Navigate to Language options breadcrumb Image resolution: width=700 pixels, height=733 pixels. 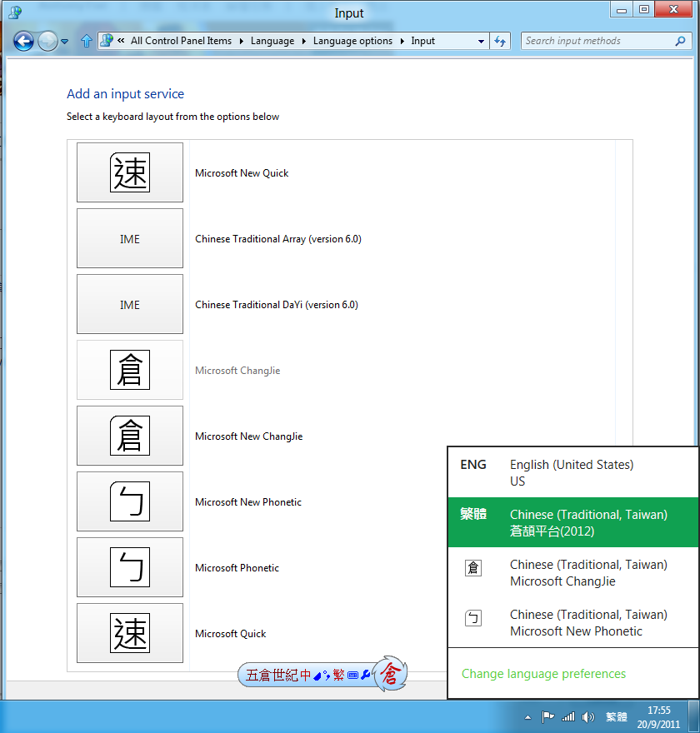pyautogui.click(x=352, y=41)
